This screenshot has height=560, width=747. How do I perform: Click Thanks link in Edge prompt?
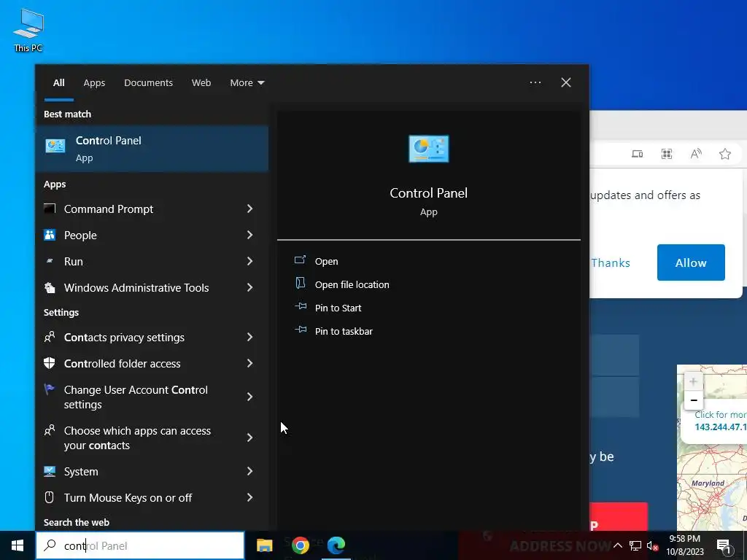(611, 262)
